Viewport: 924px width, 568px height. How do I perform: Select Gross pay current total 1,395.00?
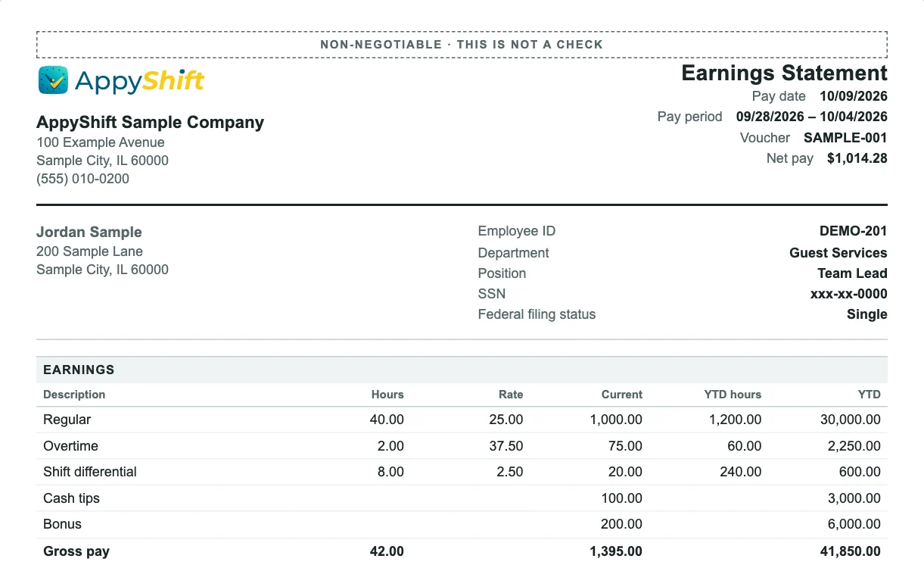616,551
